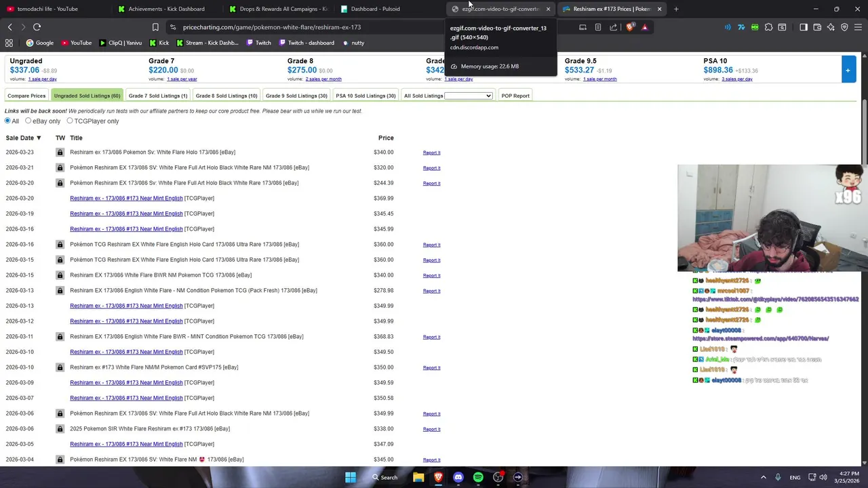
Task: Open the Brave Wallet icon
Action: [x=817, y=27]
